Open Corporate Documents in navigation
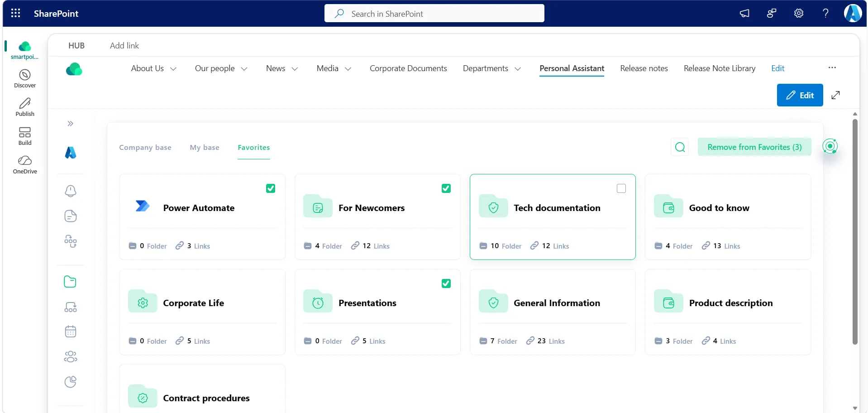 coord(408,68)
